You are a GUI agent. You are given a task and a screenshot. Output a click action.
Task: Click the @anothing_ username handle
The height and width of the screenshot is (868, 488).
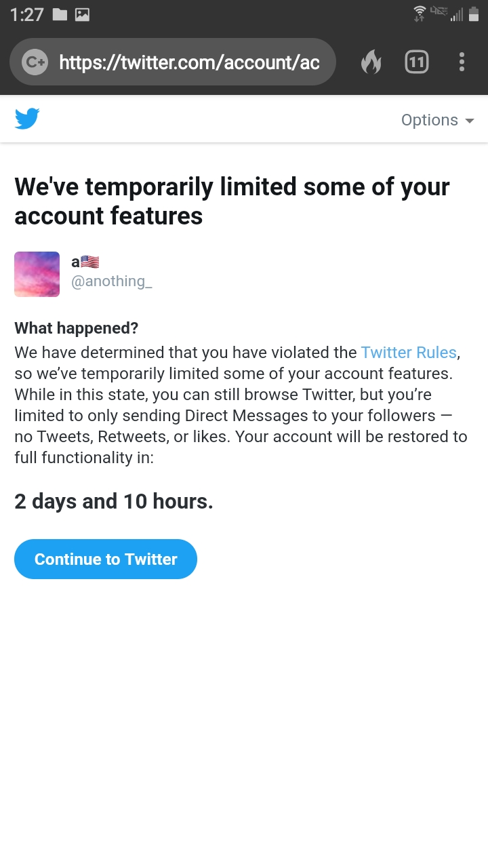tap(112, 281)
